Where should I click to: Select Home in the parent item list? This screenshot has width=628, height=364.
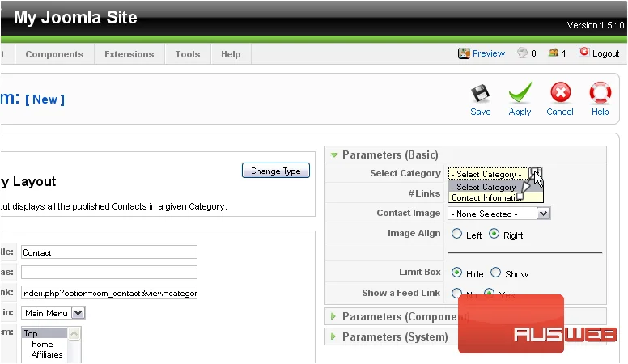44,344
